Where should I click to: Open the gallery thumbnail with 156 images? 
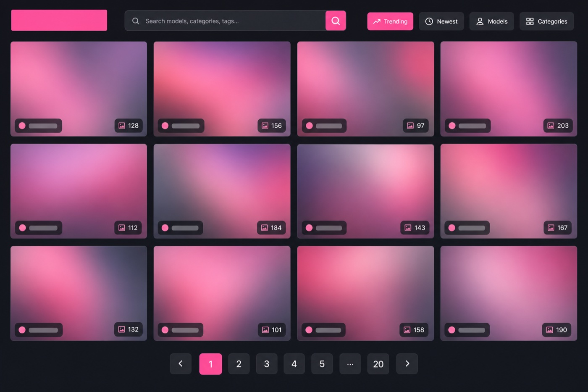pos(222,89)
